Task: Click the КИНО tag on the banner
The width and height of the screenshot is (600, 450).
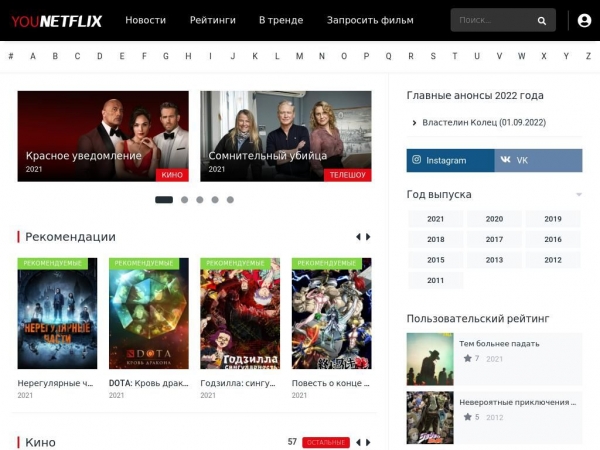Action: pos(172,175)
